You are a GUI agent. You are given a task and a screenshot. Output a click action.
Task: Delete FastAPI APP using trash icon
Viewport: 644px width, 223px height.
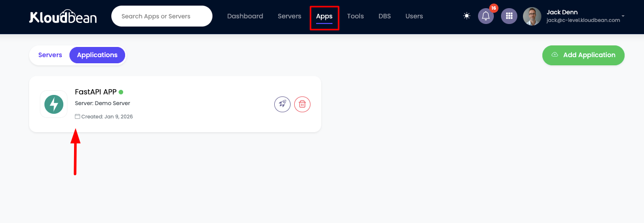[x=302, y=104]
